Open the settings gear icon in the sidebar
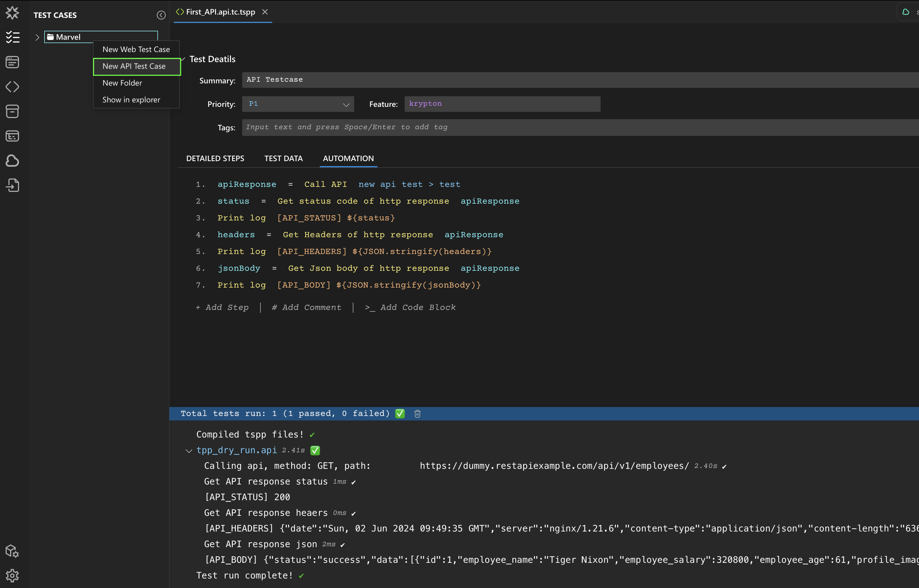 (x=13, y=576)
